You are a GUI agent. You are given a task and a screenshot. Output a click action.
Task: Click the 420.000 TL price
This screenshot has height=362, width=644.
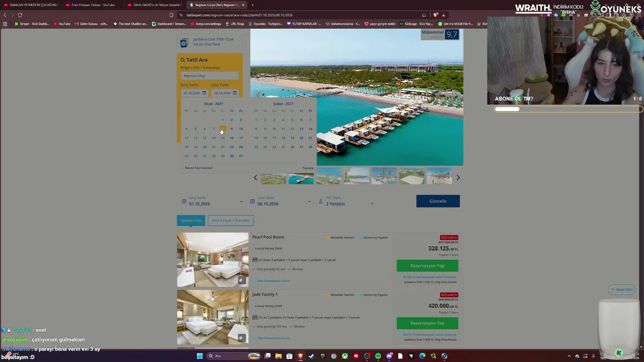click(443, 306)
